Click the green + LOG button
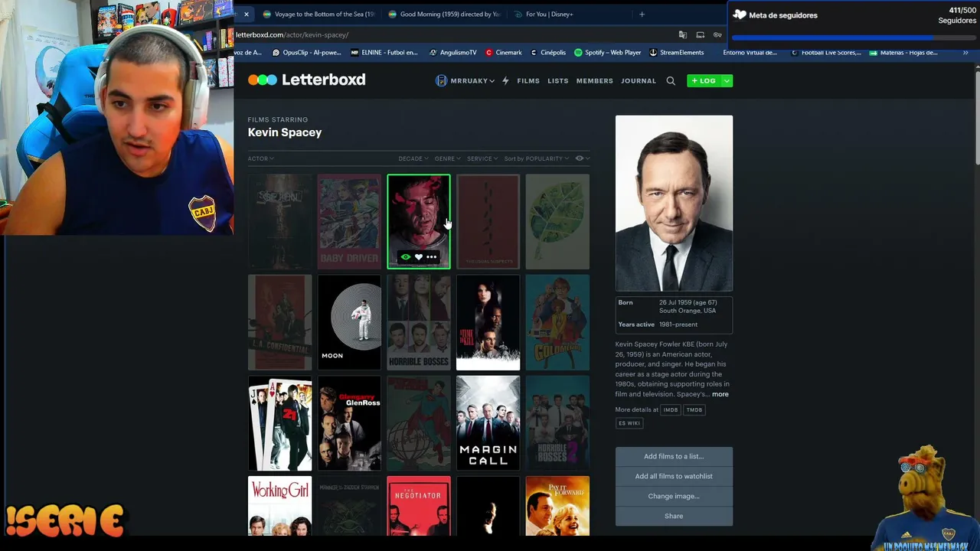The height and width of the screenshot is (551, 980). [x=704, y=80]
